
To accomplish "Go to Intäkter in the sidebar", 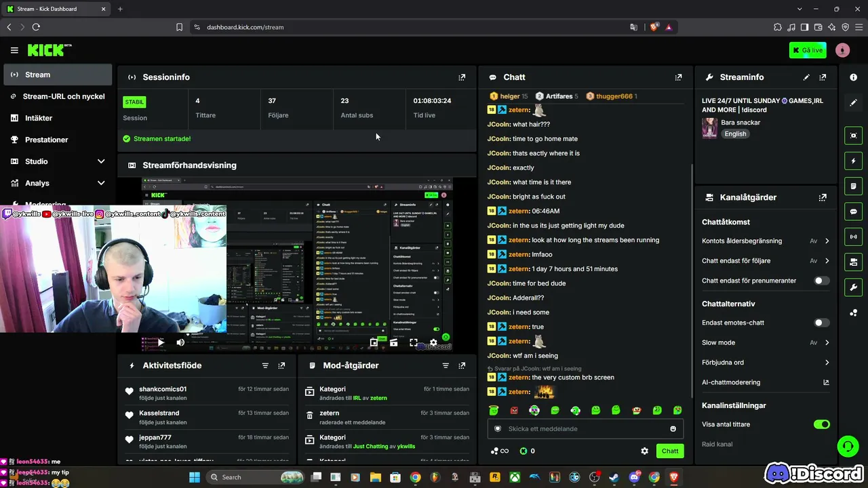I will [x=58, y=118].
